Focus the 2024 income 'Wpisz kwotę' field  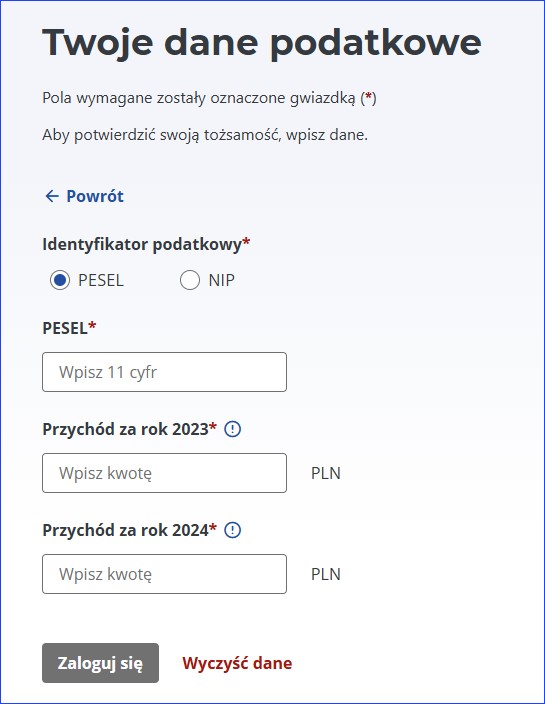[x=164, y=574]
